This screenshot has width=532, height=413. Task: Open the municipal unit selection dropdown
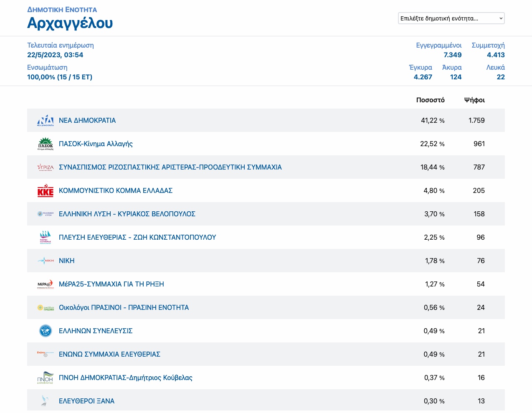451,18
